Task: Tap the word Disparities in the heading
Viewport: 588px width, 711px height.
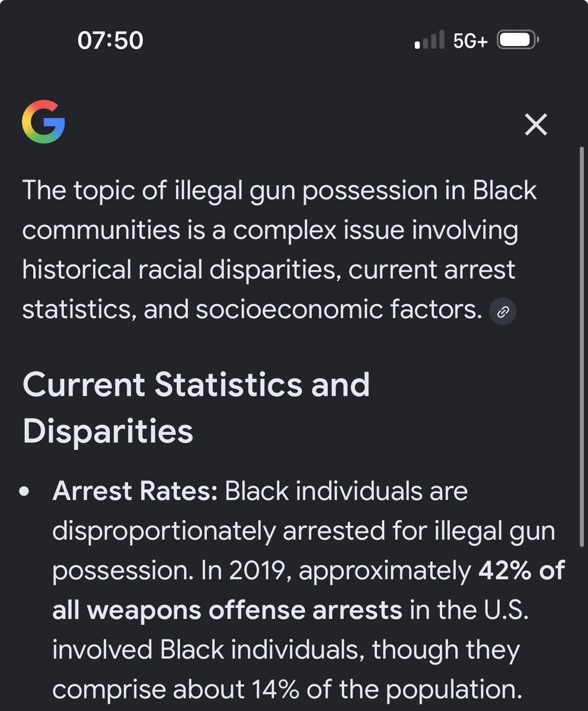Action: (x=108, y=431)
